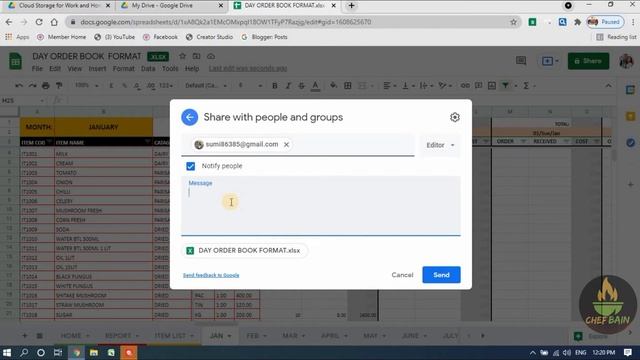Click the Paint format icon
640x360 pixels.
point(59,86)
